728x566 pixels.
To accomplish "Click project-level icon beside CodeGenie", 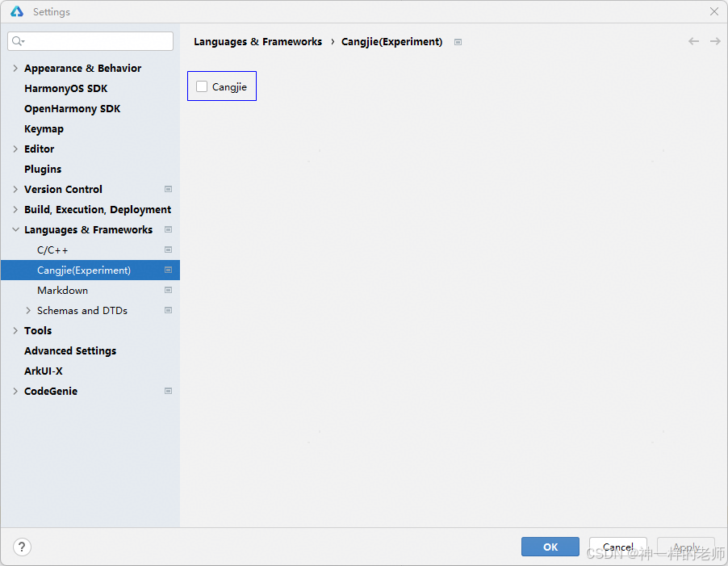I will pyautogui.click(x=169, y=391).
